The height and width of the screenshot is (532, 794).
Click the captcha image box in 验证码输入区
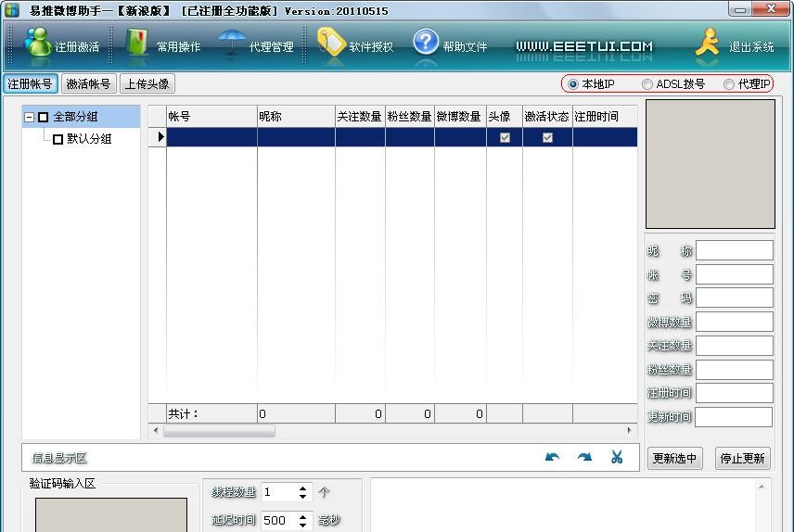pyautogui.click(x=111, y=514)
